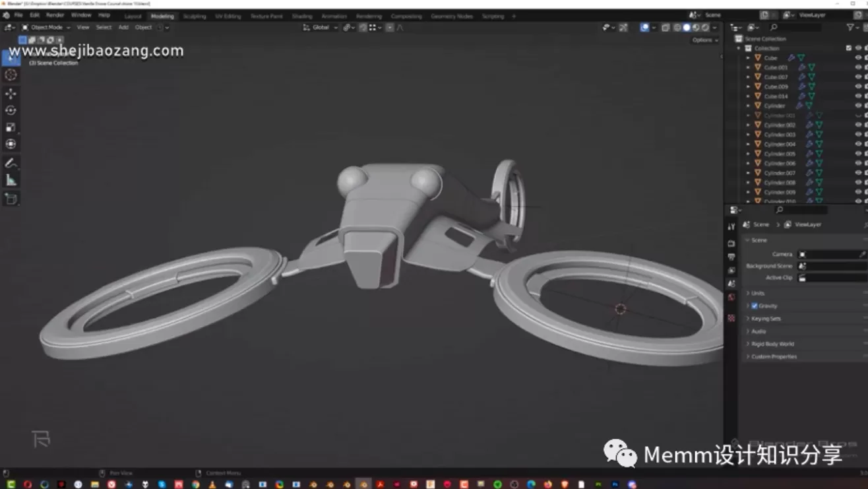
Task: Hide the Cube object with eye icon
Action: [x=858, y=58]
